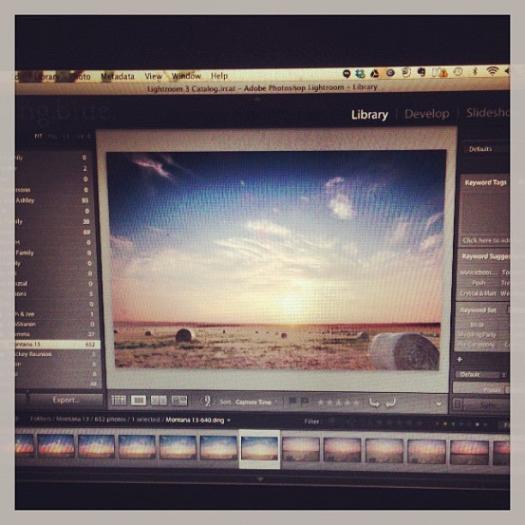Collapse the filmstrip with the bottom arrow
The height and width of the screenshot is (525, 525).
click(260, 479)
